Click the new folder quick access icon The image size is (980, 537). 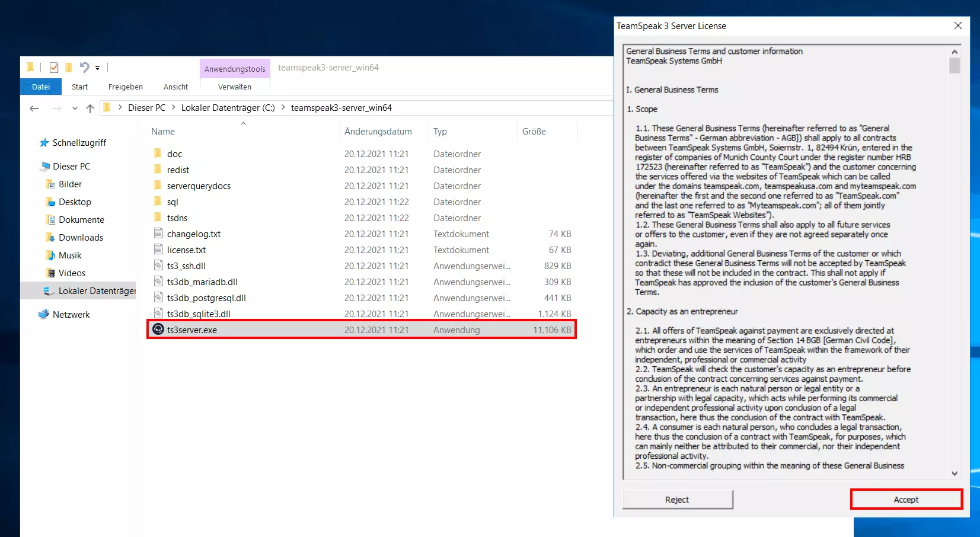[x=69, y=68]
